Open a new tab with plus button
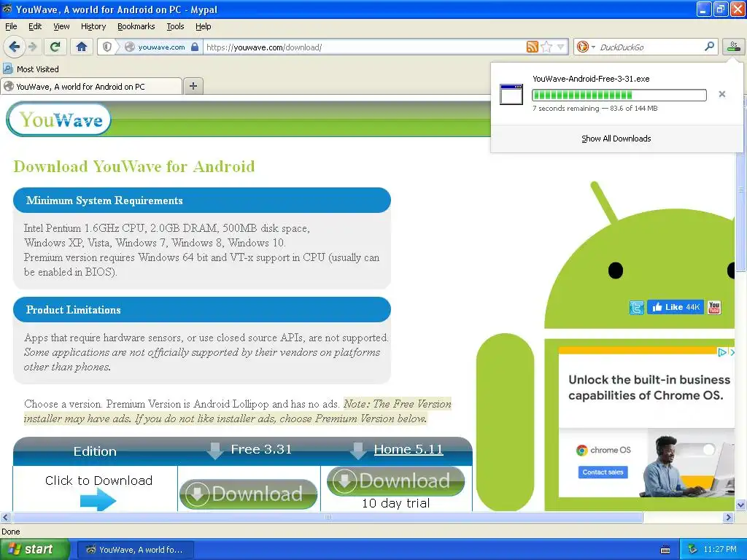 [x=193, y=86]
